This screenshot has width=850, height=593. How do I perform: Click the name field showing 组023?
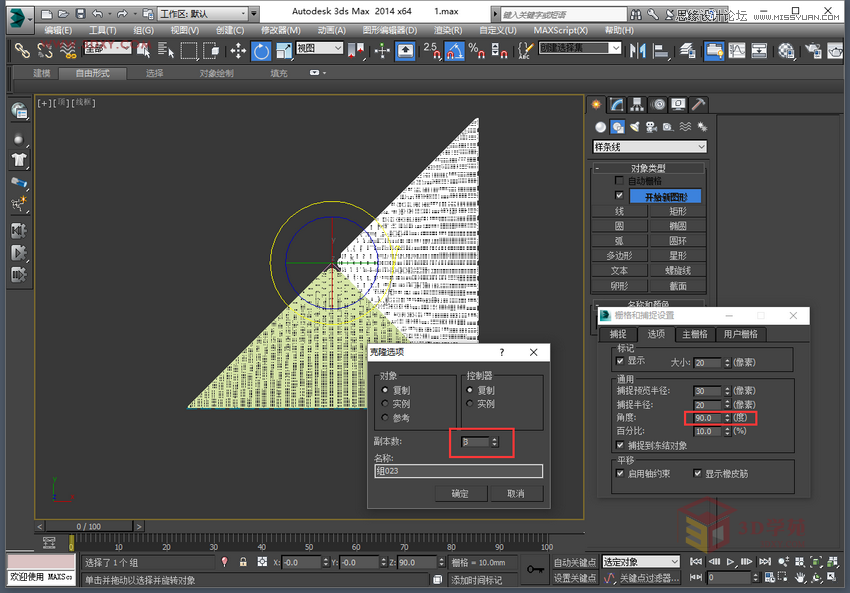pyautogui.click(x=460, y=470)
